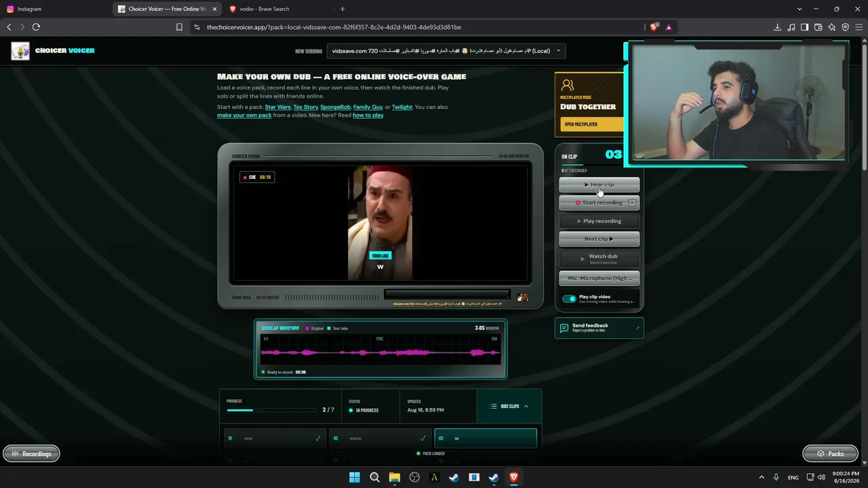
Task: Select clip 03 labeled w
Action: click(x=486, y=439)
